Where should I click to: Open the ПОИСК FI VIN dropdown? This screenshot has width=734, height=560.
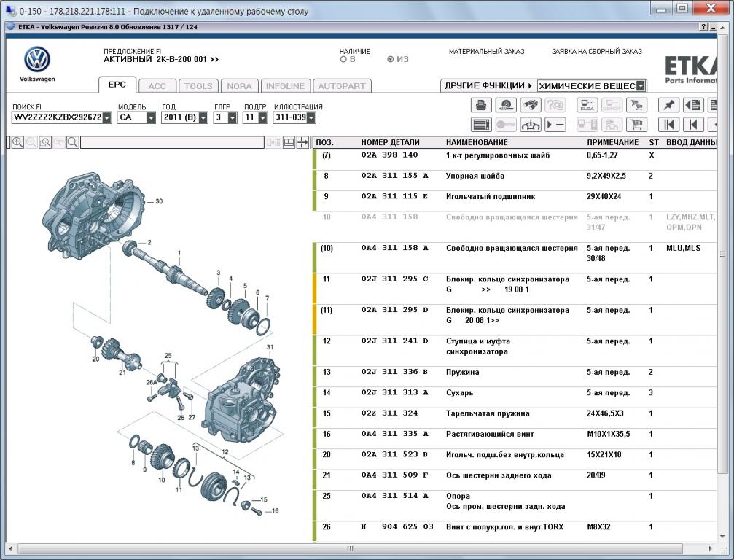107,117
